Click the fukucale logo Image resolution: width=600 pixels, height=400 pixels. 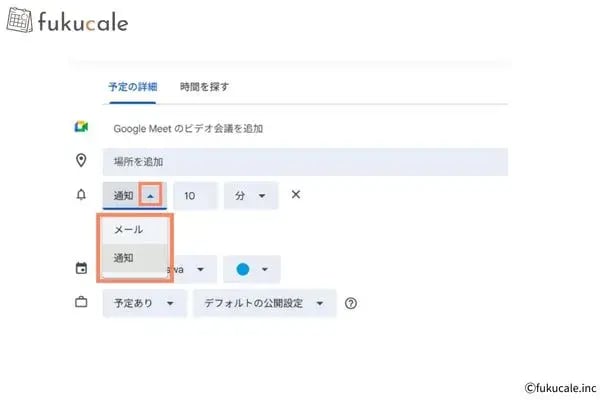click(68, 21)
